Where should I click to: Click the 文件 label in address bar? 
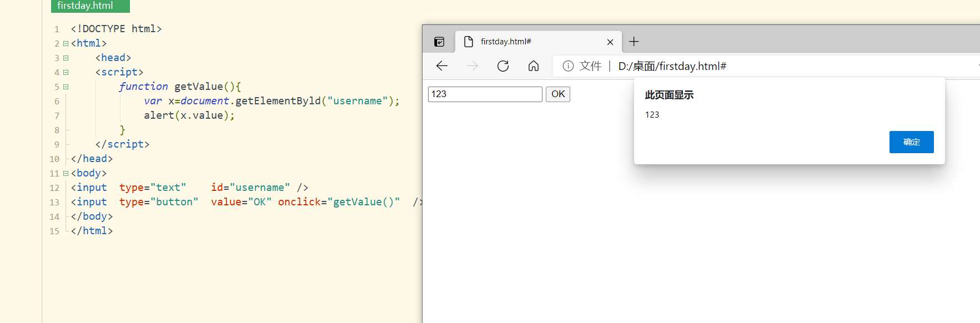point(590,66)
